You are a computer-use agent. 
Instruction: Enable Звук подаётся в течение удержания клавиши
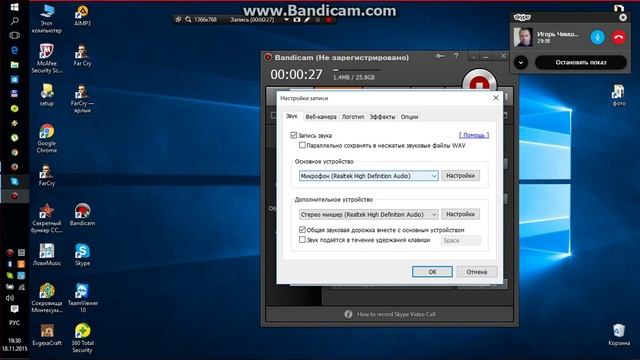click(302, 240)
